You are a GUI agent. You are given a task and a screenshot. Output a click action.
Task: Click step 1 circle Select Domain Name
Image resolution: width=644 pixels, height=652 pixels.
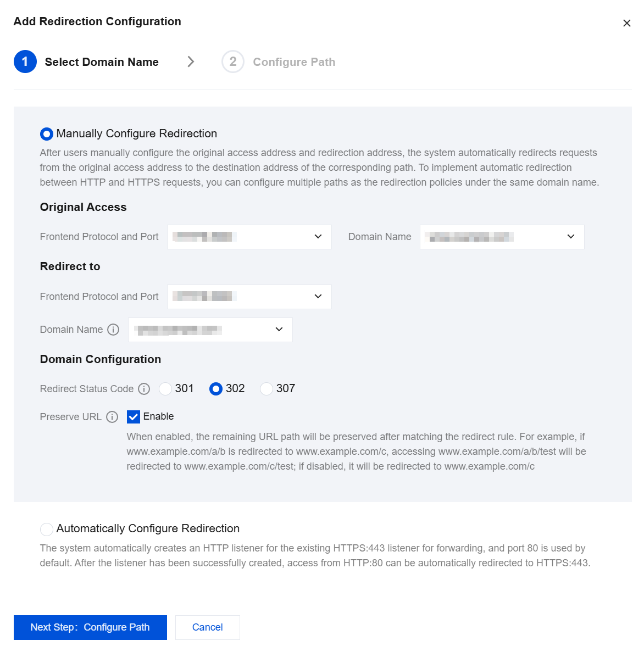(25, 62)
